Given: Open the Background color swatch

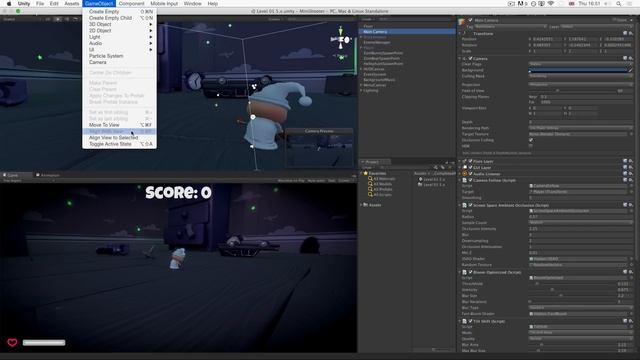Looking at the screenshot, I should (x=578, y=70).
